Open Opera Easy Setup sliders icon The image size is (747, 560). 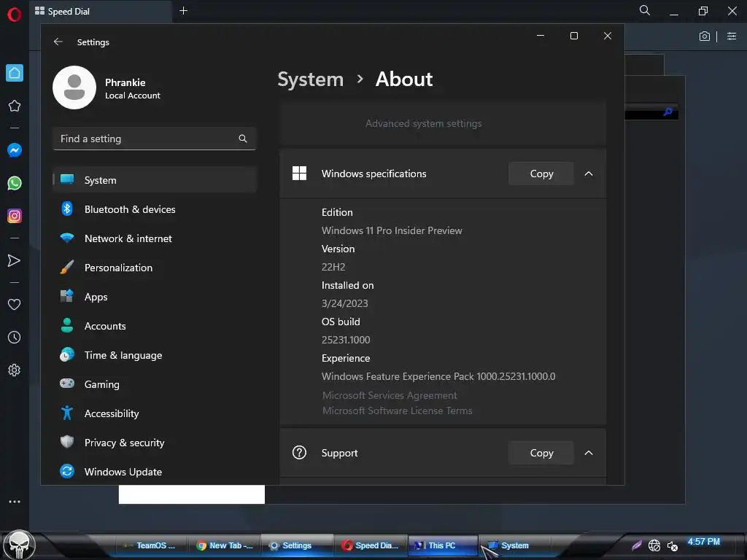coord(732,36)
